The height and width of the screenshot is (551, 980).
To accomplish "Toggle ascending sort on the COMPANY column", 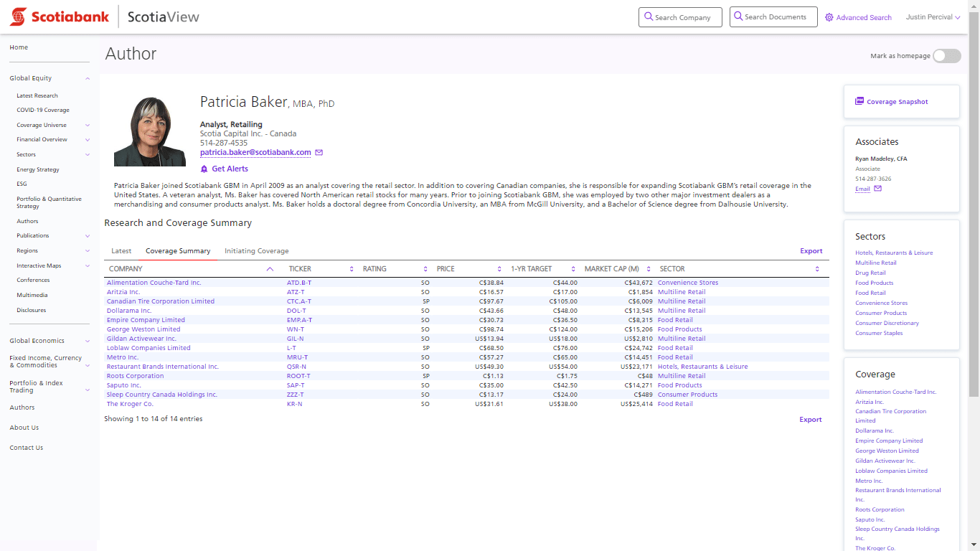I will coord(270,268).
